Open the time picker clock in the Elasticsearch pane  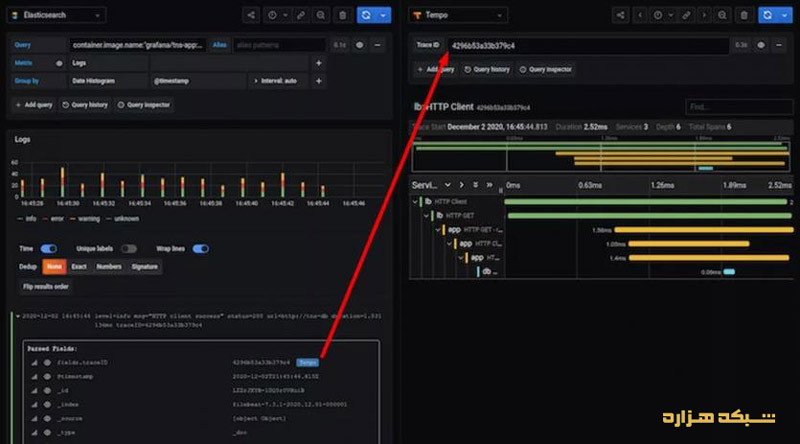pos(272,15)
